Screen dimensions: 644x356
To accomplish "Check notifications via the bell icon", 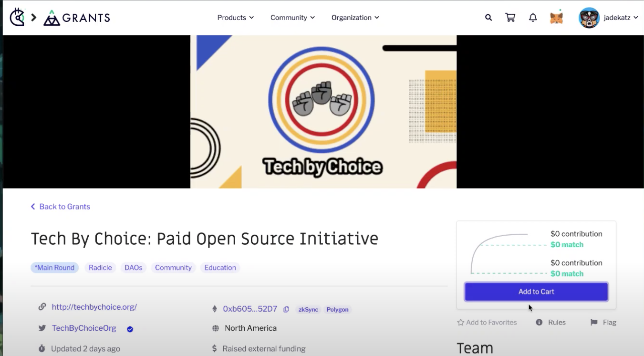I will click(533, 17).
